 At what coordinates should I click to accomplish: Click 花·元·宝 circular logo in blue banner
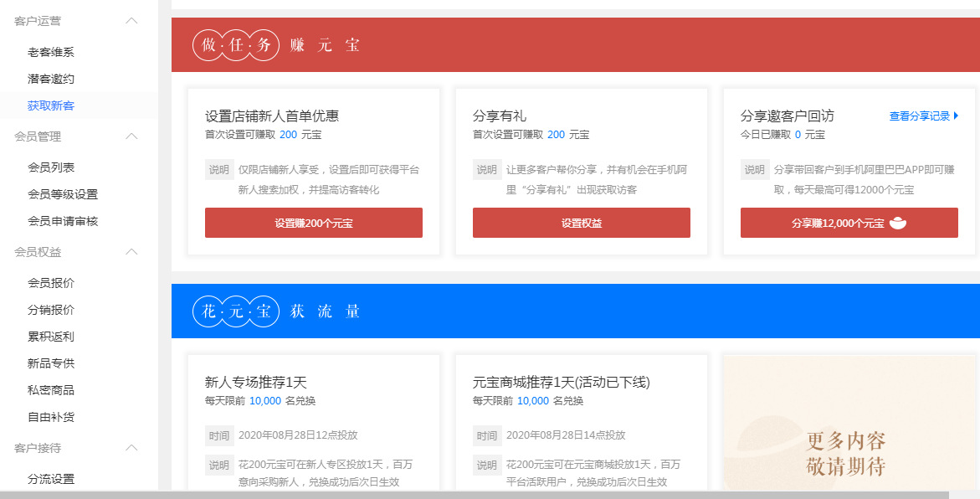point(236,311)
